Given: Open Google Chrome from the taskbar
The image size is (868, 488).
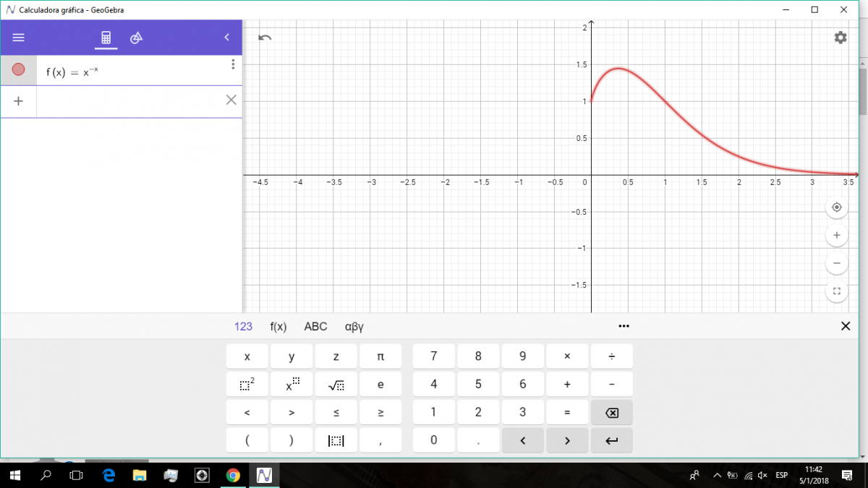Looking at the screenshot, I should (x=233, y=475).
